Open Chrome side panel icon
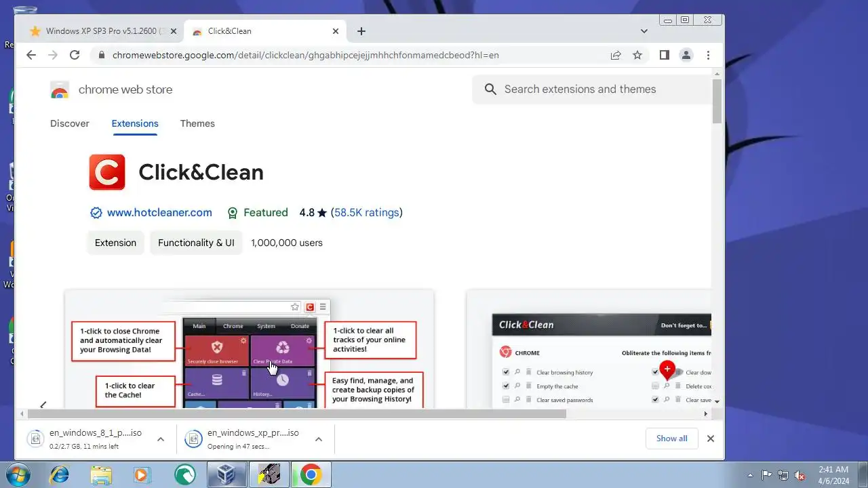 [x=665, y=55]
